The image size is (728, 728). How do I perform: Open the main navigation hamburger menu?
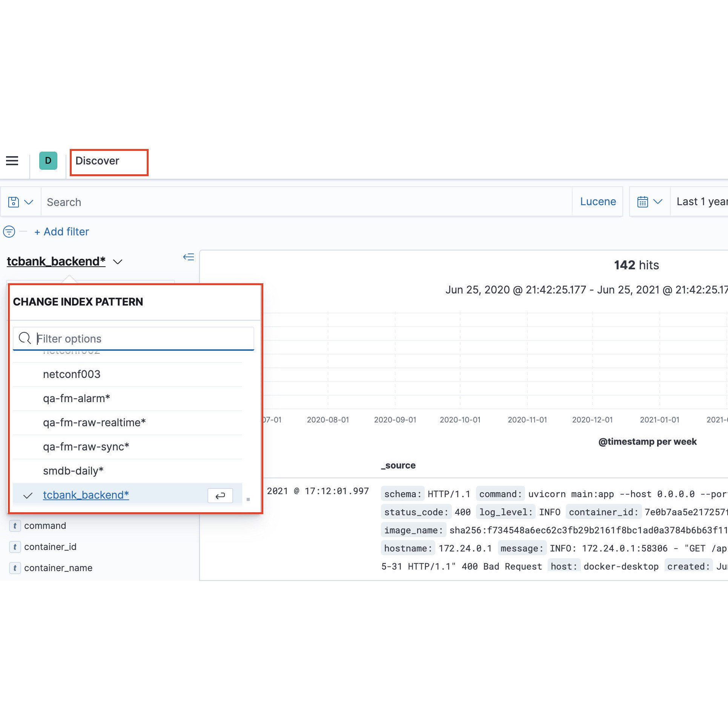[12, 161]
